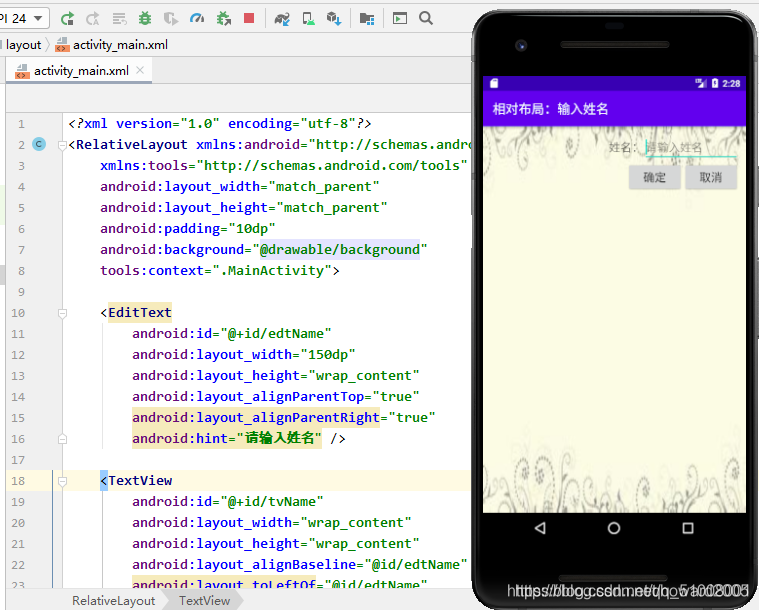The image size is (759, 610).
Task: Click the Apply Code Changes icon
Action: [x=119, y=19]
